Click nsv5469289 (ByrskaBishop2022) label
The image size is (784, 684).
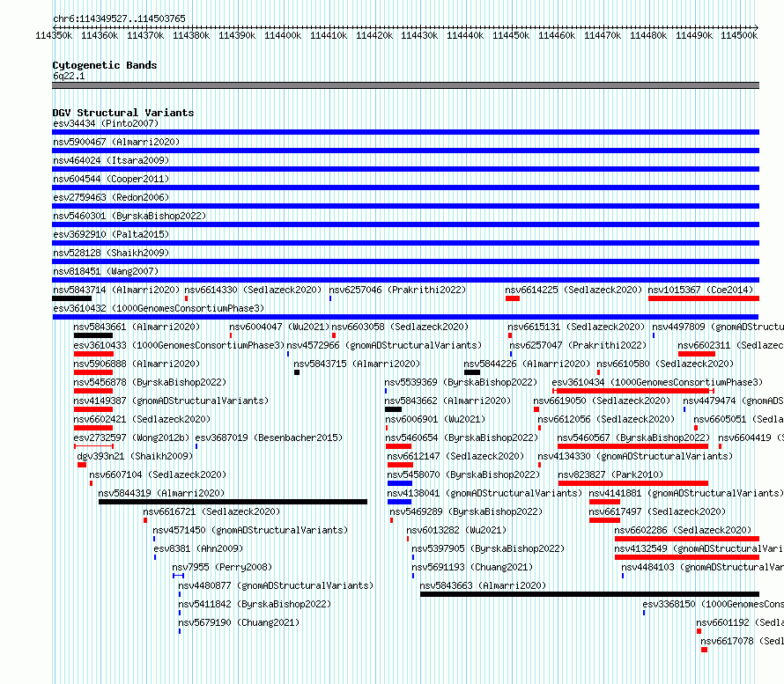coord(466,511)
